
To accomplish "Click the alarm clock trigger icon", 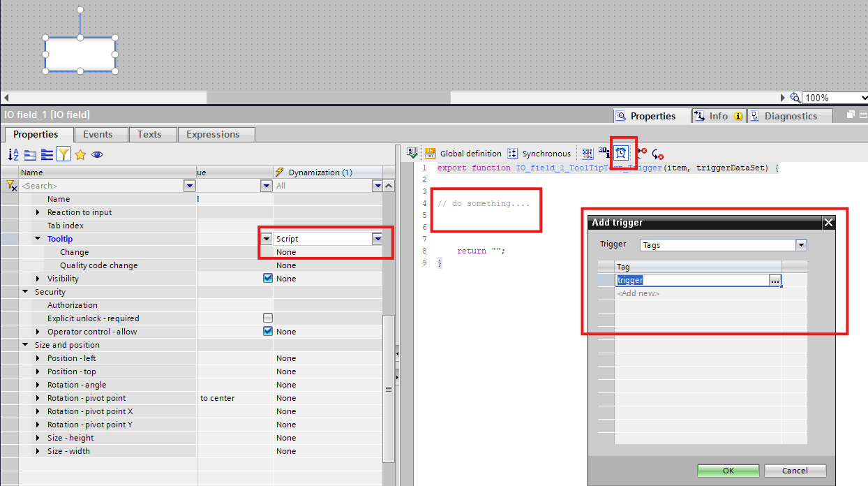I will 621,153.
